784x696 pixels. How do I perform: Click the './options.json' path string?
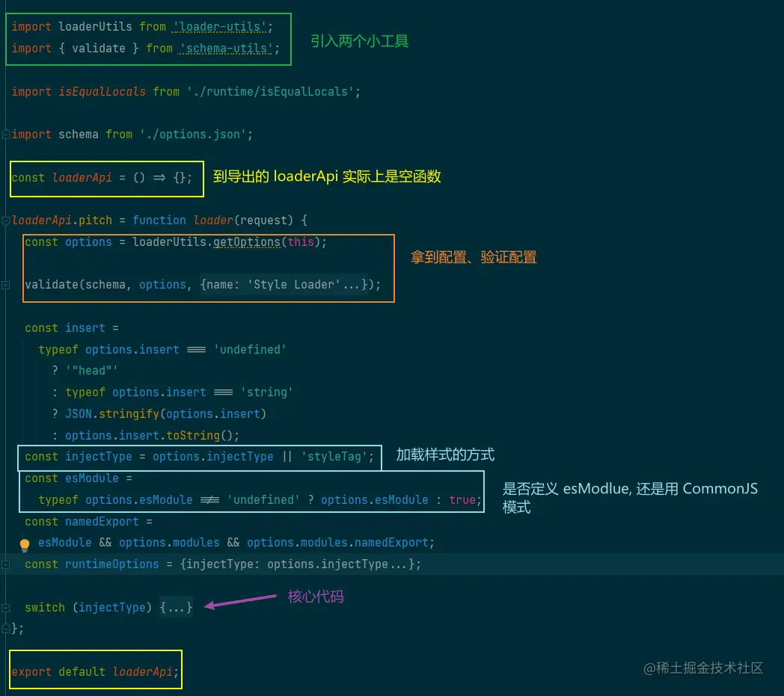click(192, 135)
